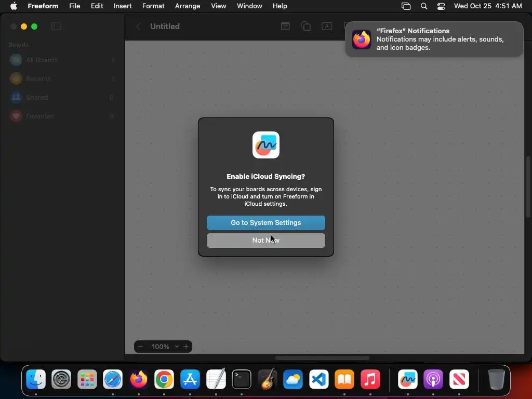The image size is (532, 399).
Task: Open Spotlight search in menu bar
Action: tap(424, 6)
